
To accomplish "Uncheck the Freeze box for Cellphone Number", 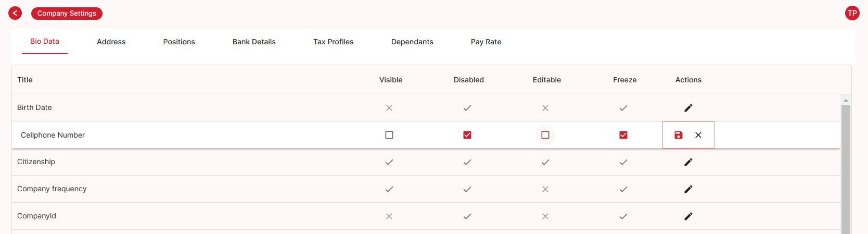I will click(x=623, y=135).
